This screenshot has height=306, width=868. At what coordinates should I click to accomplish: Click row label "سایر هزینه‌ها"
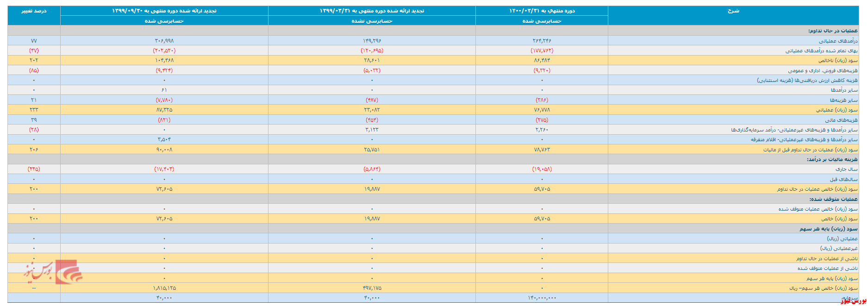tap(844, 100)
